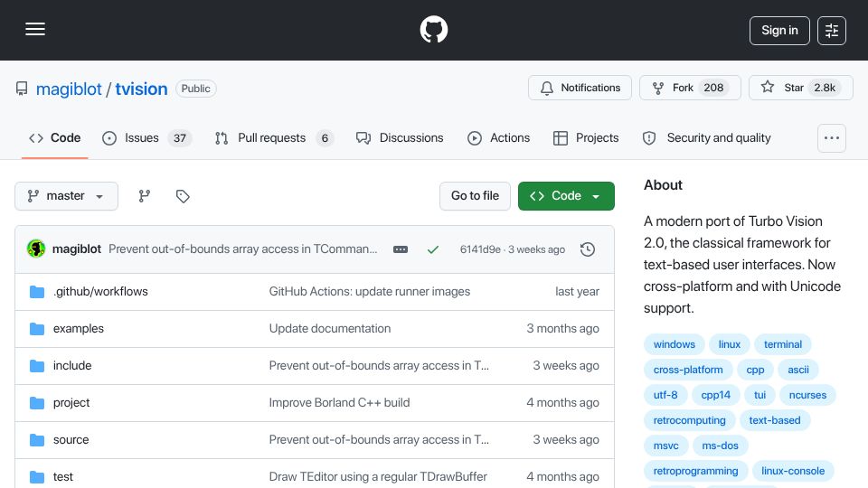Open the examples folder
Viewport: 868px width, 488px height.
[78, 329]
